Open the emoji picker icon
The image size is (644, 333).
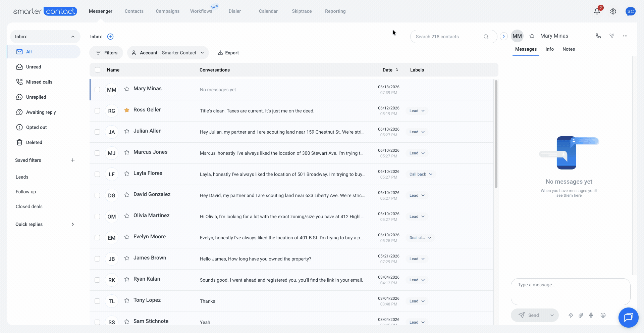coord(603,315)
